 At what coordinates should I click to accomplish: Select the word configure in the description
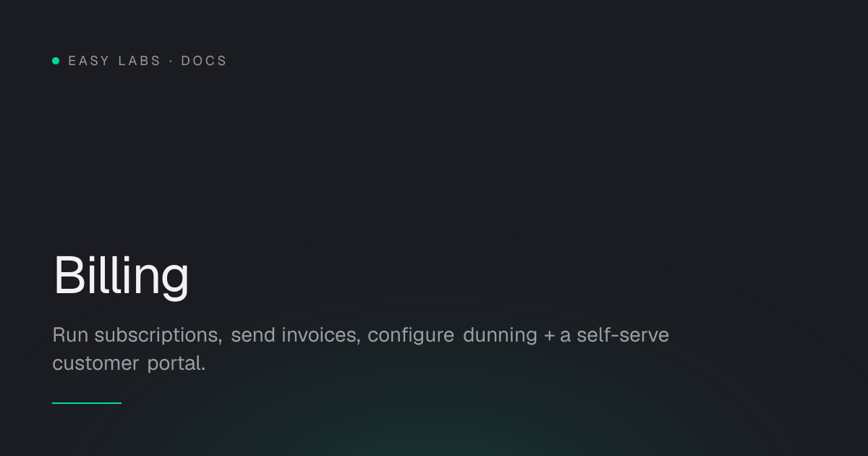pos(411,336)
